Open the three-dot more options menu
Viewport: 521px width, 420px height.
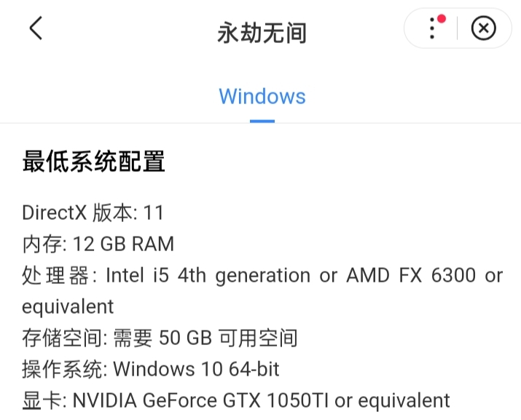431,28
